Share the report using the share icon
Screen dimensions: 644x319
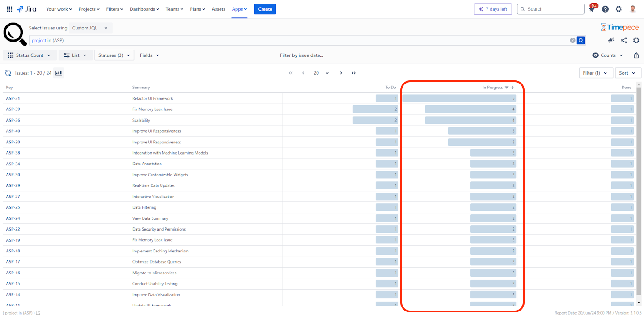point(623,40)
